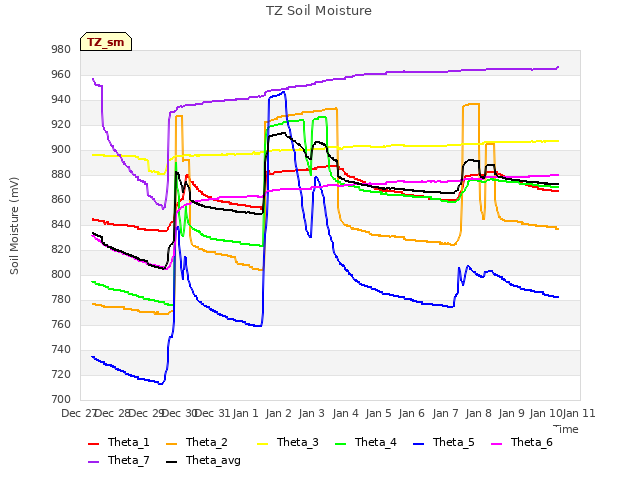Click the Theta_6 legend entry

522,442
